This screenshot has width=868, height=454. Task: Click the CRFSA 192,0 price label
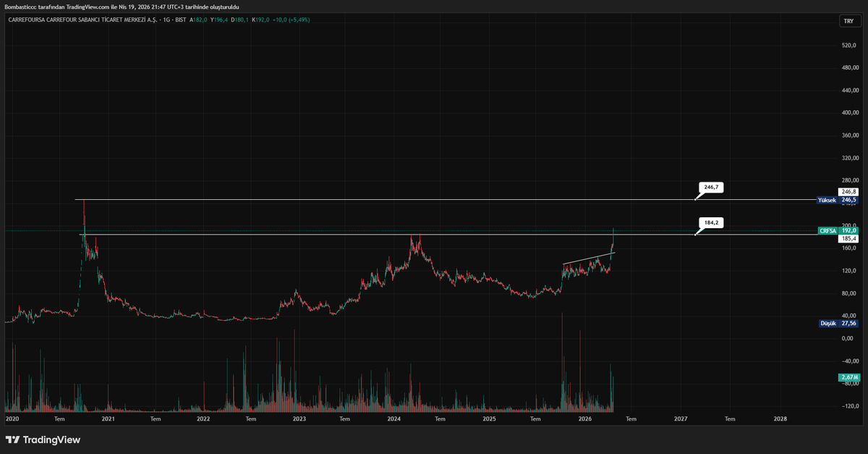838,230
